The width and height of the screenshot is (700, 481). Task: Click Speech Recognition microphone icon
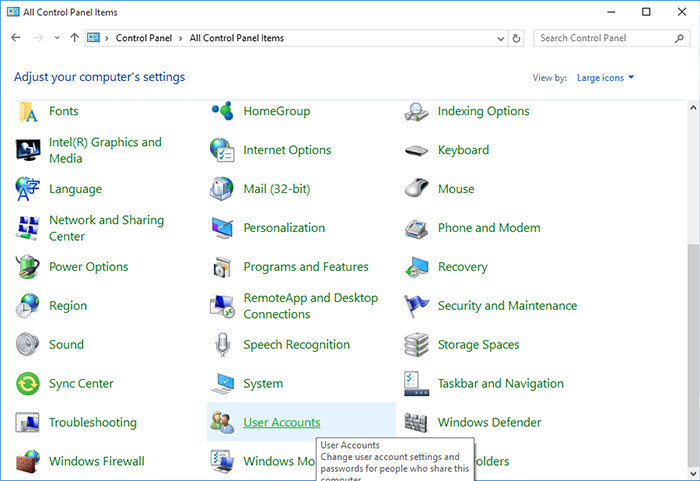[x=222, y=344]
